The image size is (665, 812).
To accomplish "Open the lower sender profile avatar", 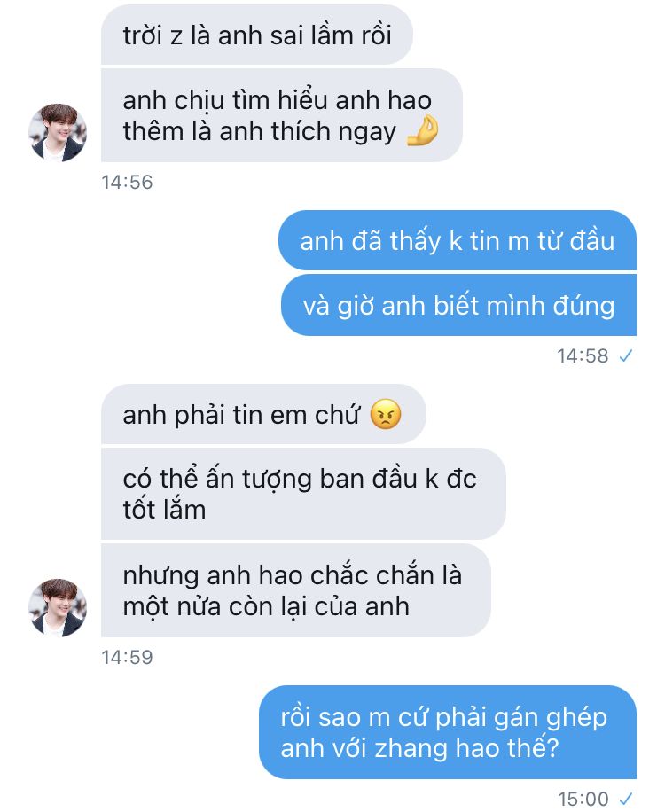I will click(58, 607).
